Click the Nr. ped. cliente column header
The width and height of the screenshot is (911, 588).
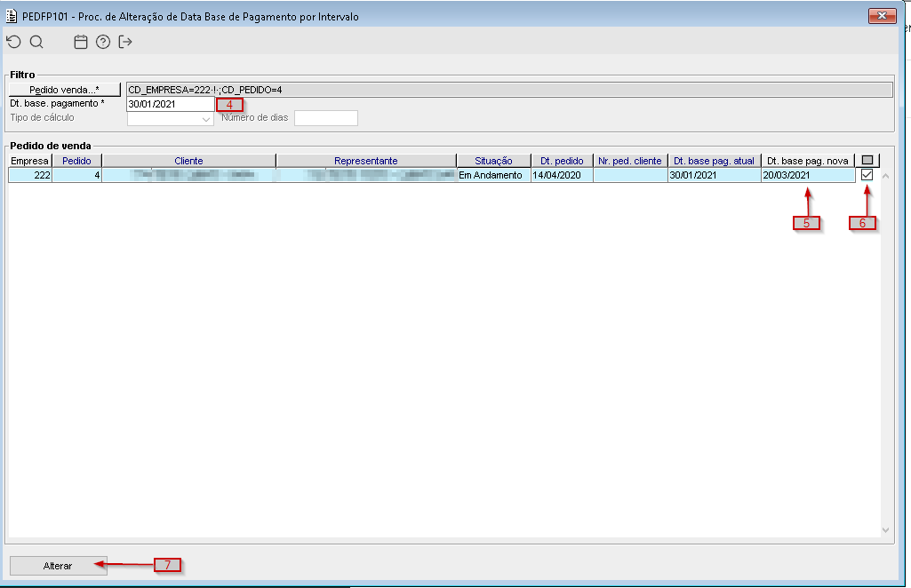coord(630,161)
